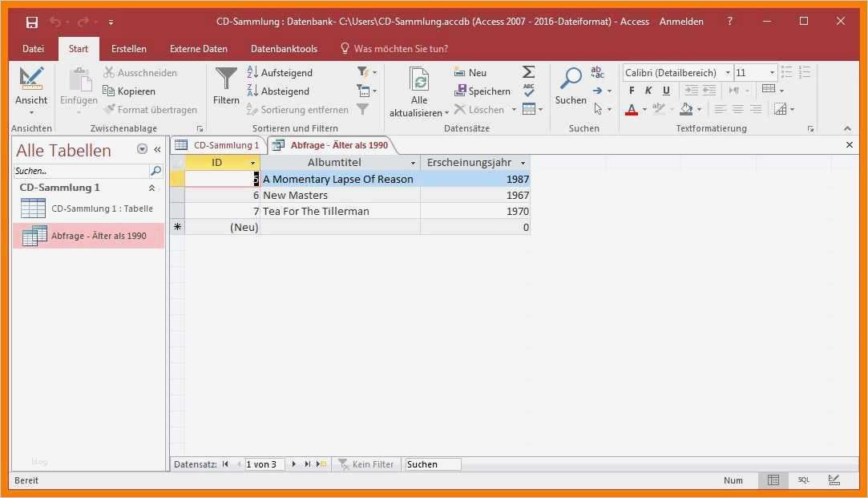Click Speichern record button
This screenshot has height=498, width=868.
pyautogui.click(x=482, y=91)
